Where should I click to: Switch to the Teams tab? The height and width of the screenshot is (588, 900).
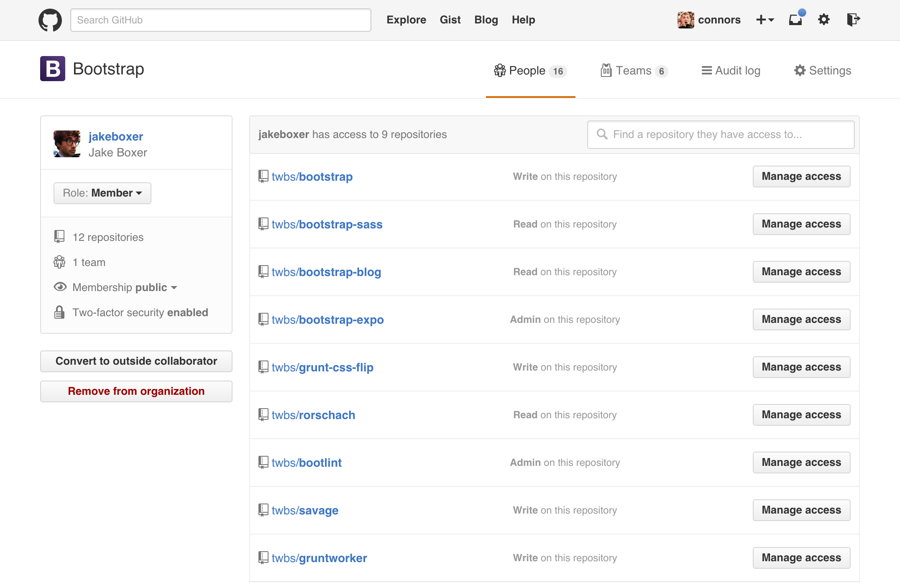634,71
